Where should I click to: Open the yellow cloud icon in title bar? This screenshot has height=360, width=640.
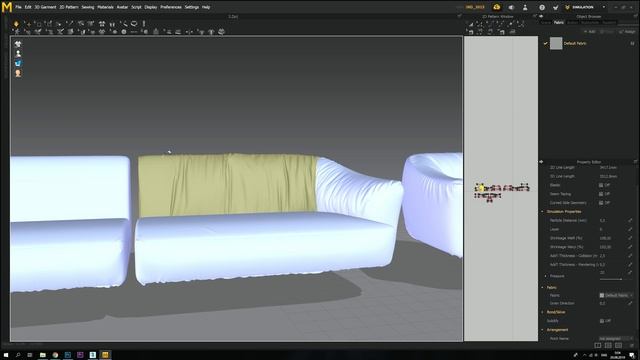pyautogui.click(x=497, y=7)
